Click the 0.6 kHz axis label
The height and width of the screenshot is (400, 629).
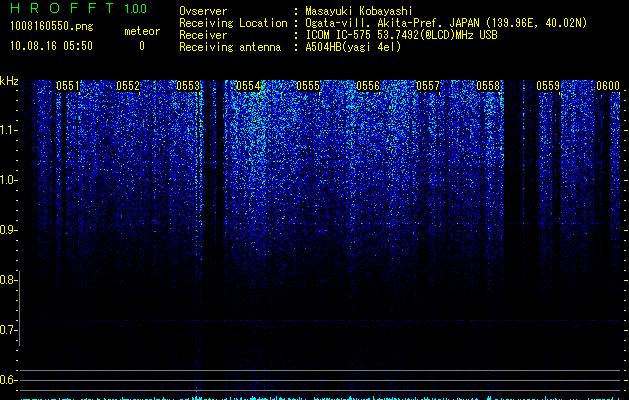[8, 380]
